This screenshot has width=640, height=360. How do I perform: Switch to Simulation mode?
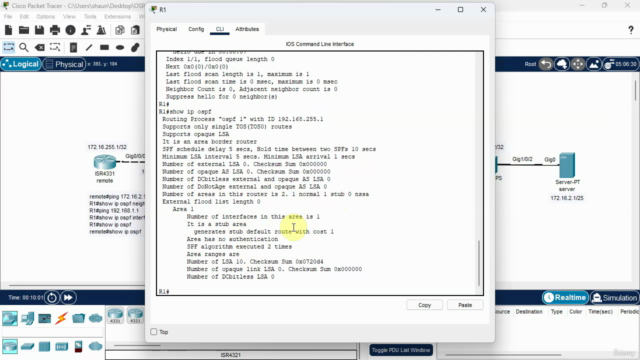[x=614, y=298]
